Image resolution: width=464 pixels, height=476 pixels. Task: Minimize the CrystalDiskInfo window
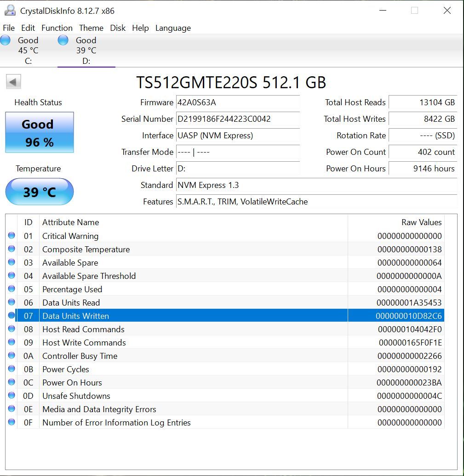(383, 10)
